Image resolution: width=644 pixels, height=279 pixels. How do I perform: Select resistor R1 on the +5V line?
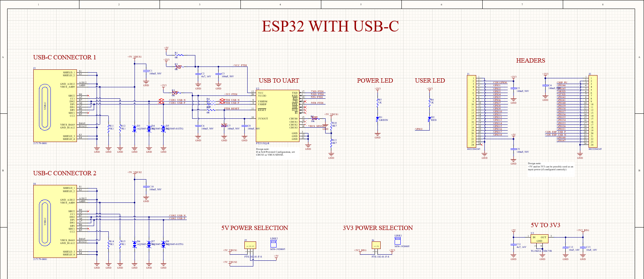click(x=180, y=55)
